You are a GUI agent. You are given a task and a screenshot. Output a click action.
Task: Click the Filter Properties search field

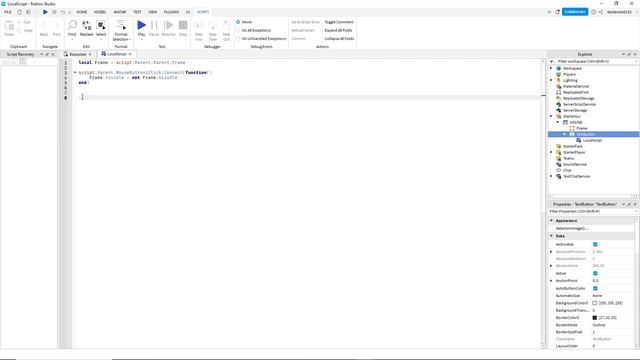point(592,211)
